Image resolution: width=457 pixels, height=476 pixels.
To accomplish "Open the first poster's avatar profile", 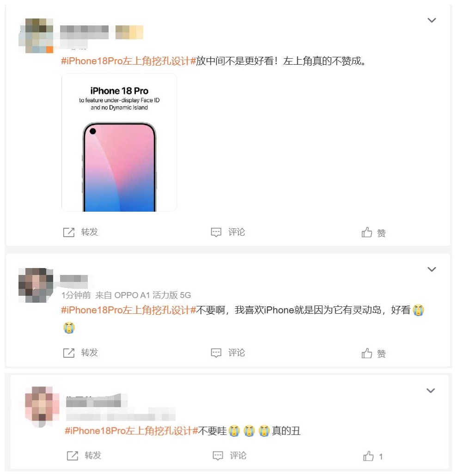I will (x=36, y=36).
